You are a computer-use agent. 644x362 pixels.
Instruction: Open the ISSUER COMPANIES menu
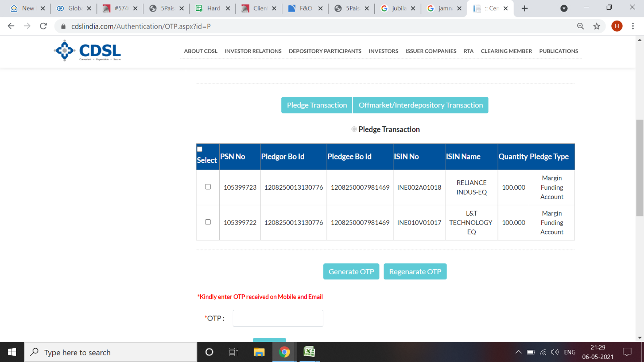click(x=431, y=51)
